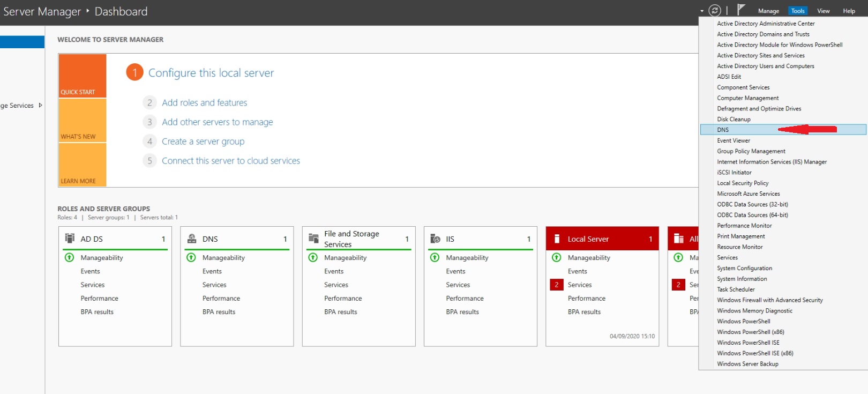Click Local Server Services red alert badge

click(x=557, y=285)
